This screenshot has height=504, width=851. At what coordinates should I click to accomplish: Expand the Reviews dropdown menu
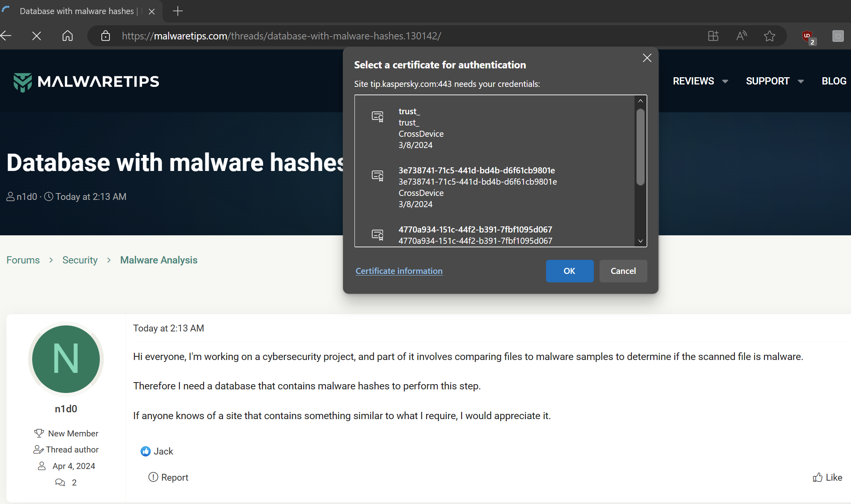click(x=700, y=81)
